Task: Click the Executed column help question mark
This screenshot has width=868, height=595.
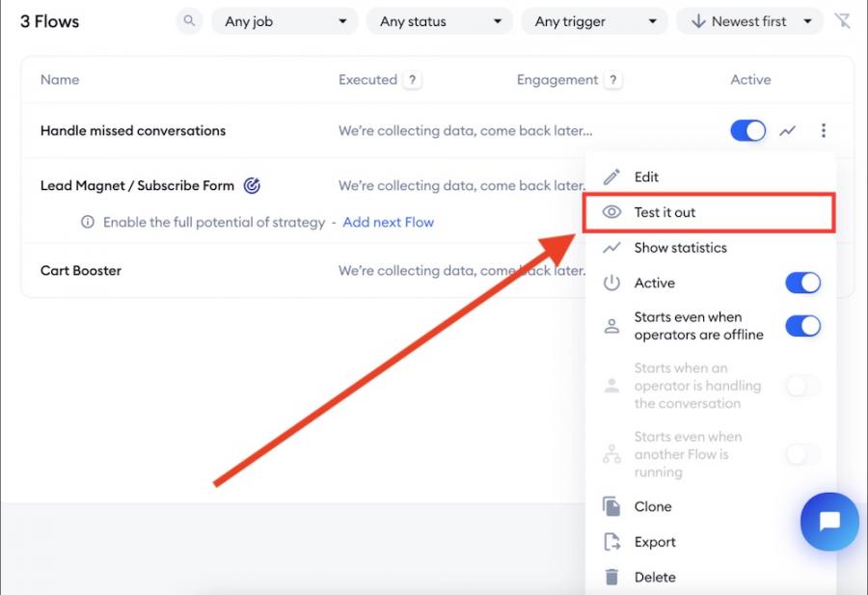Action: click(413, 80)
